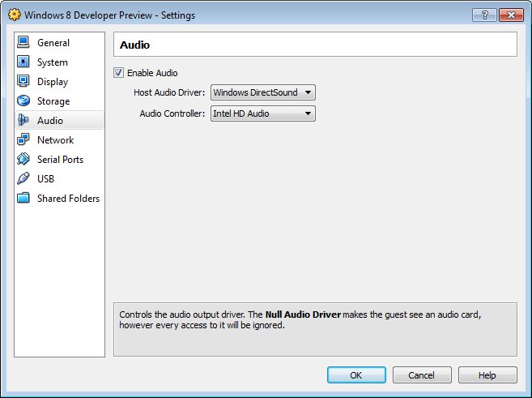Open Network settings via its icon
The height and width of the screenshot is (398, 532).
point(23,139)
